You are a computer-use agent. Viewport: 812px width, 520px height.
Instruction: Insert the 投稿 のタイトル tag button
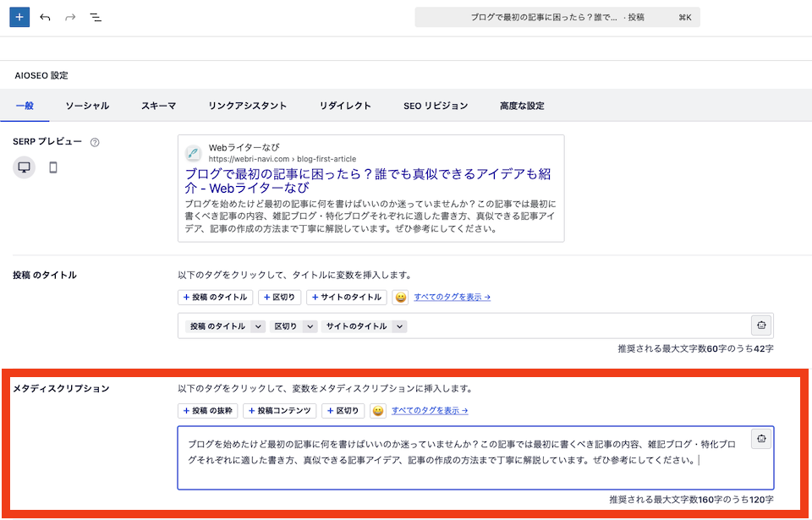pos(216,298)
